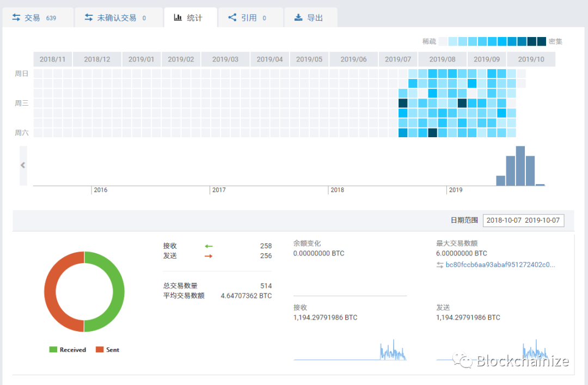Click the green received half of the donut
The height and width of the screenshot is (385, 588).
(118, 291)
